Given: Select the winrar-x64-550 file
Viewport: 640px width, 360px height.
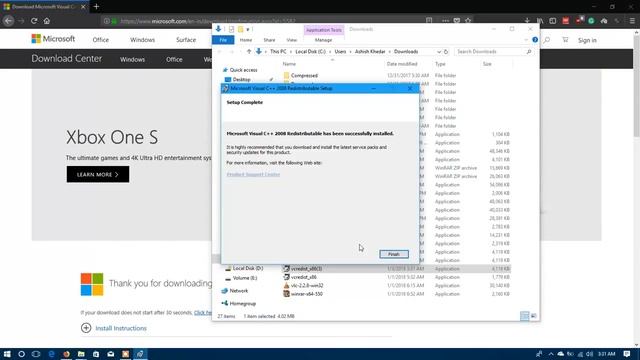Looking at the screenshot, I should pyautogui.click(x=307, y=294).
